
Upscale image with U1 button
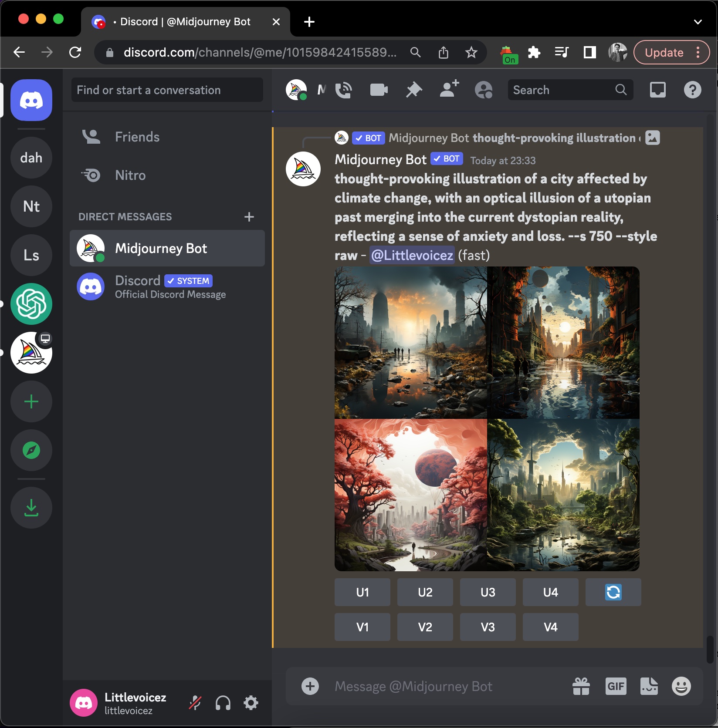pos(362,592)
